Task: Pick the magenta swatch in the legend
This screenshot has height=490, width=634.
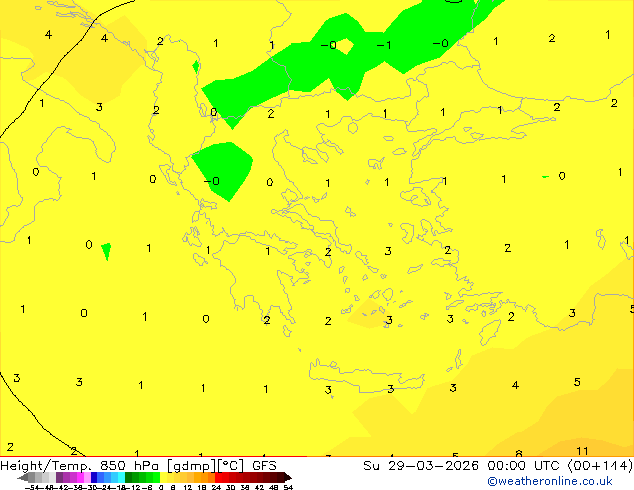Action: 80,478
